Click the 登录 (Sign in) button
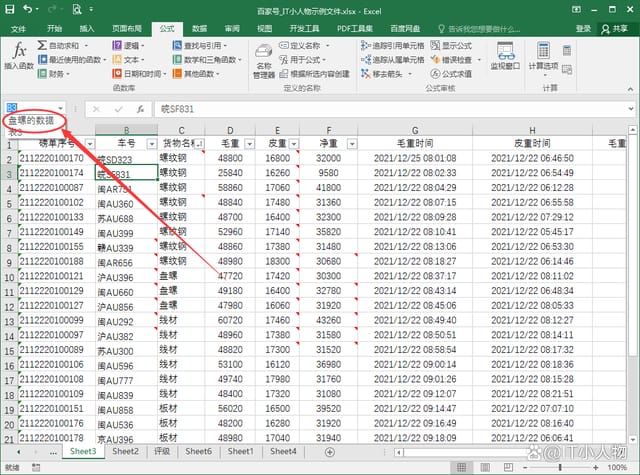This screenshot has width=640, height=475. click(x=582, y=29)
